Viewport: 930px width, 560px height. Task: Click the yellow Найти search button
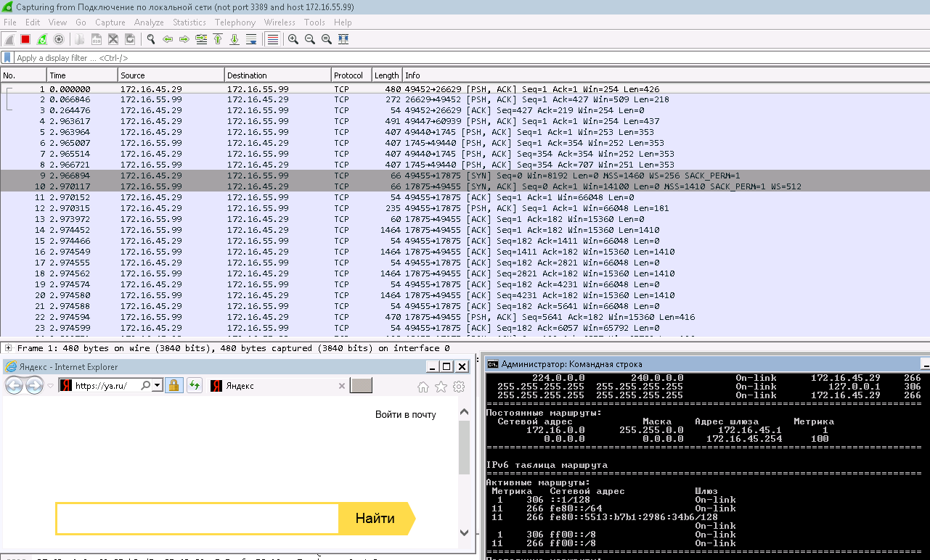click(375, 519)
